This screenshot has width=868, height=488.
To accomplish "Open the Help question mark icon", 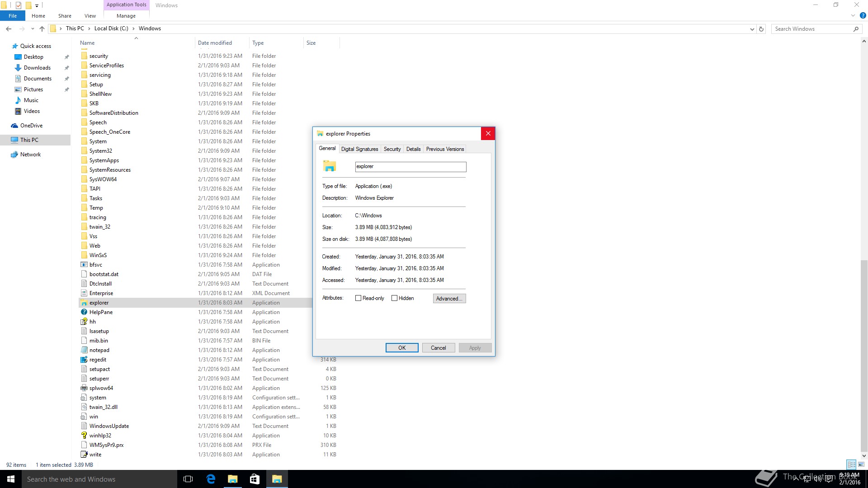I will [863, 15].
